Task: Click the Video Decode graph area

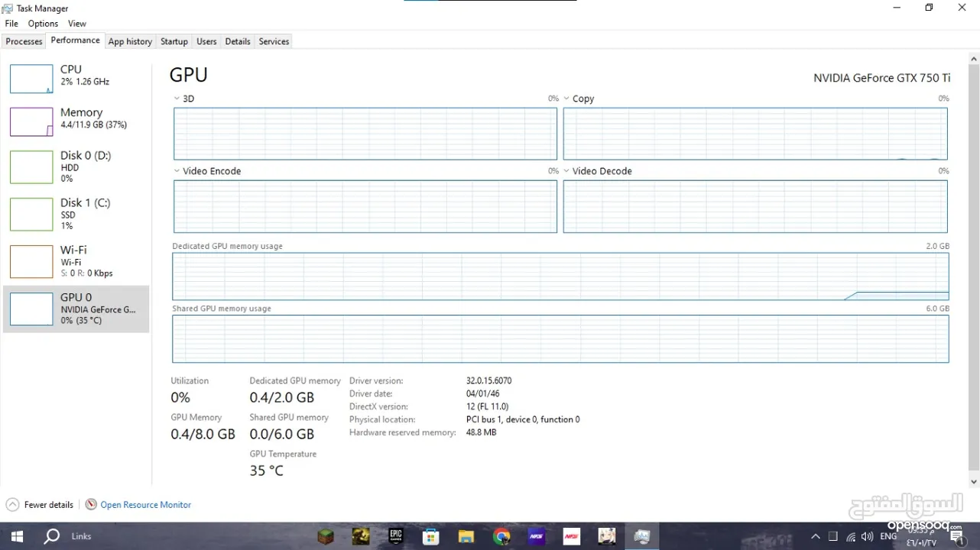Action: [x=755, y=206]
